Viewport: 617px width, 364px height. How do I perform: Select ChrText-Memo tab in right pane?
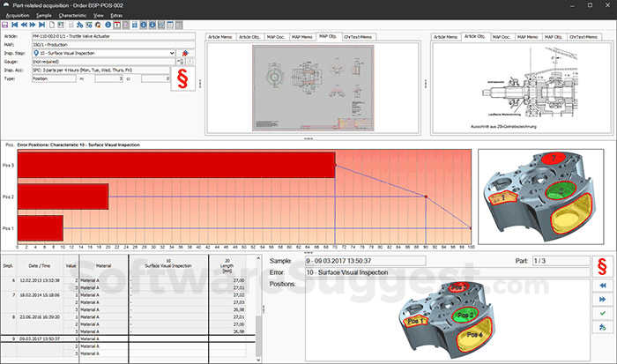point(584,37)
